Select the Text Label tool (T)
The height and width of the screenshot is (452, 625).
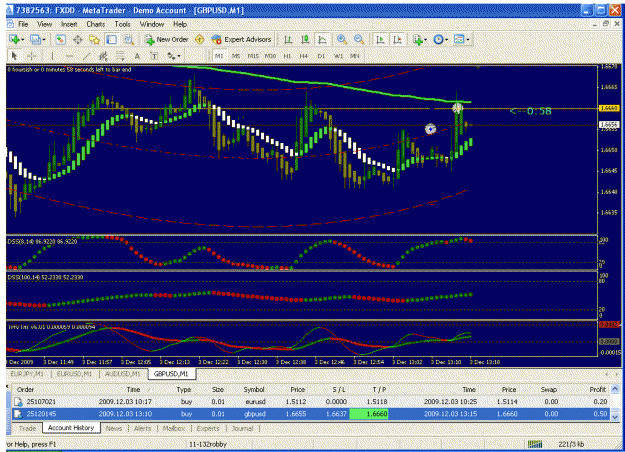click(x=154, y=56)
